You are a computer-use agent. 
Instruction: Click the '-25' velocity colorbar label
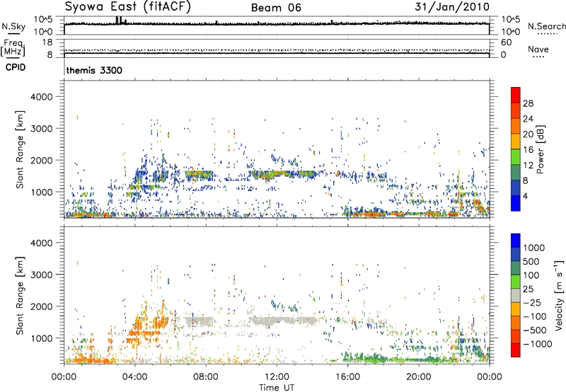pos(532,303)
